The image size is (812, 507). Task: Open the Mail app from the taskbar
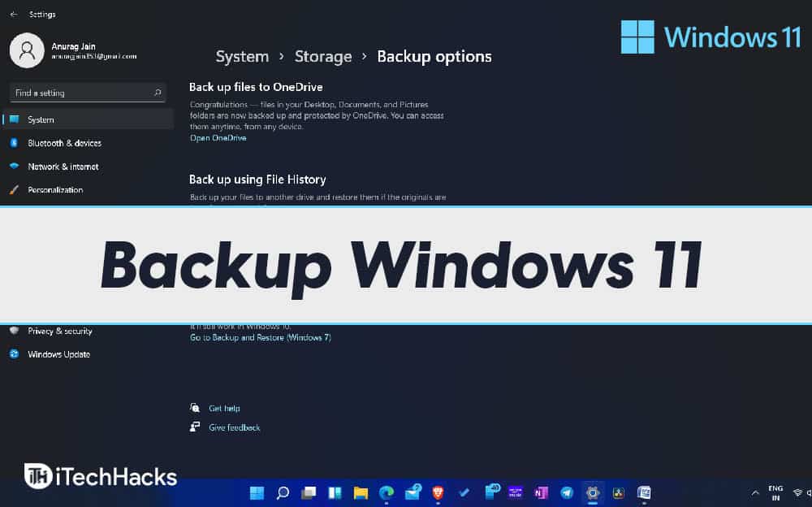(x=412, y=492)
